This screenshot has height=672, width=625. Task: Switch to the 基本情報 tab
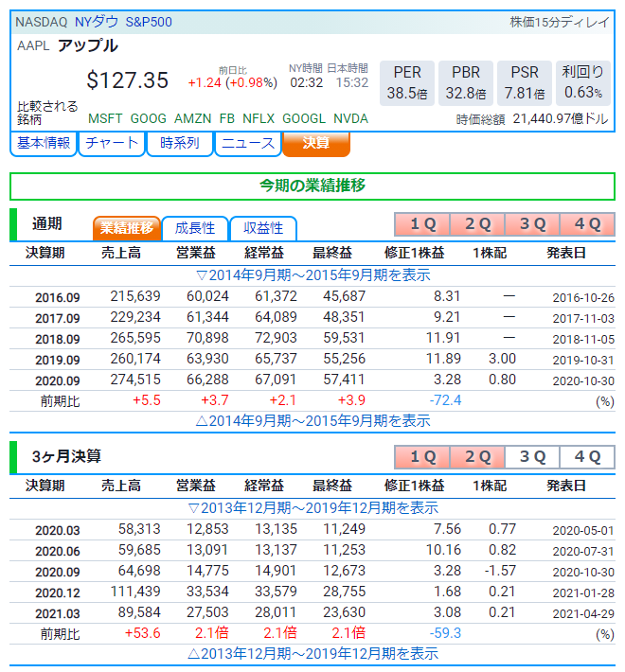pyautogui.click(x=43, y=143)
